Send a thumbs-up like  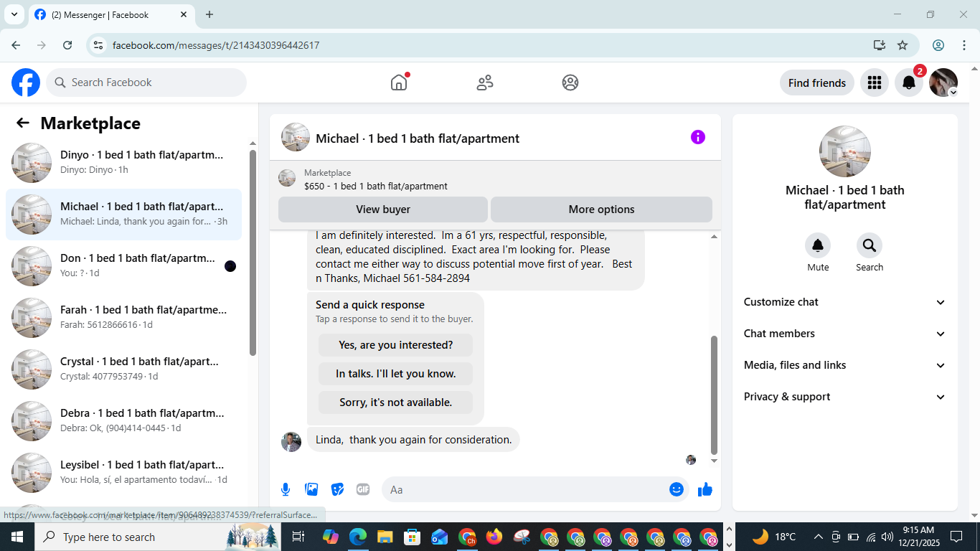tap(705, 489)
